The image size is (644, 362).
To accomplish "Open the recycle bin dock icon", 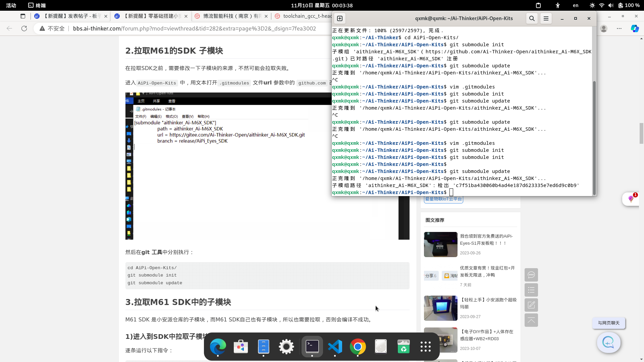I will 404,347.
